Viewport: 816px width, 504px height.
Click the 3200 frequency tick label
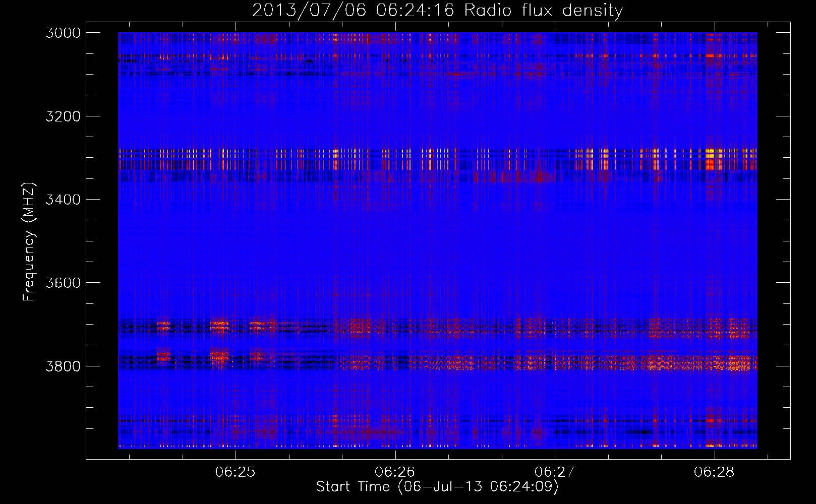point(63,116)
